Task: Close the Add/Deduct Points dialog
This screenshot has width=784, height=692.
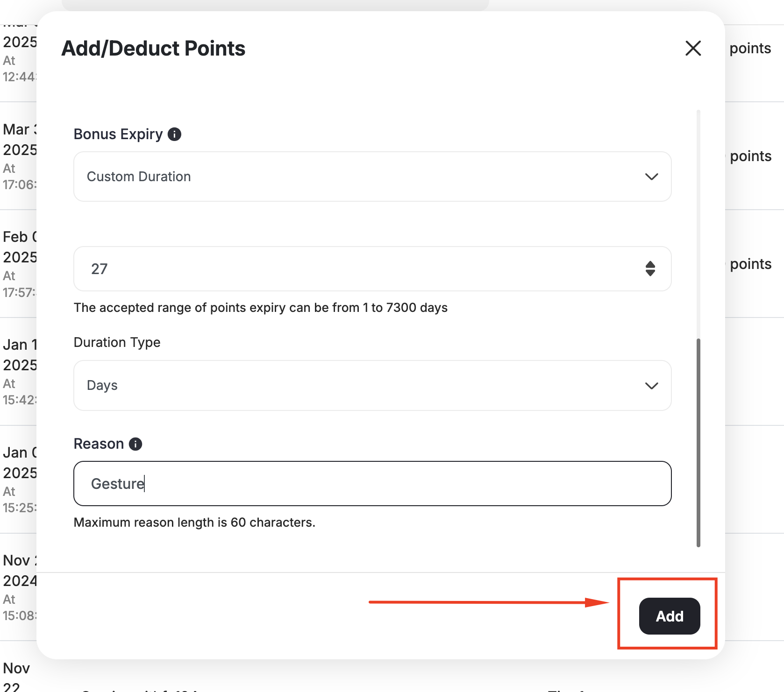Action: (693, 48)
